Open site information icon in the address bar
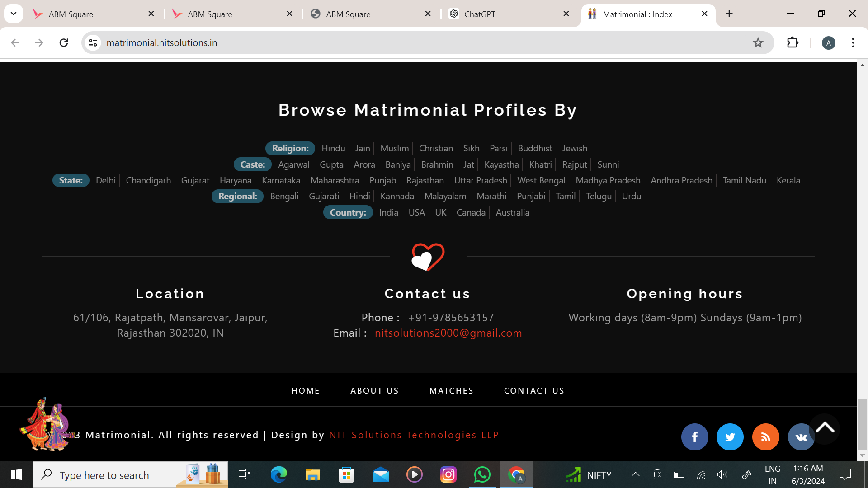Viewport: 868px width, 488px height. click(x=93, y=43)
